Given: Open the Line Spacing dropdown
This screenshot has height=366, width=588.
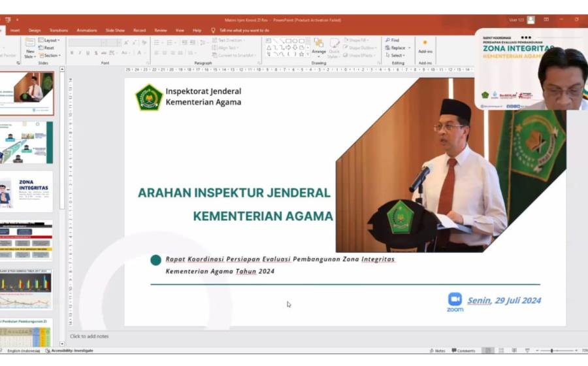Looking at the screenshot, I should pyautogui.click(x=204, y=42).
